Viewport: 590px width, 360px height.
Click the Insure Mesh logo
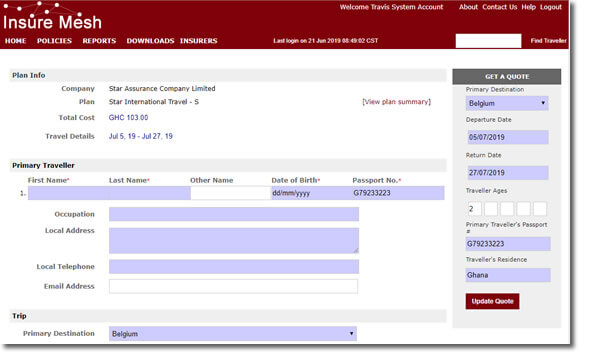click(52, 17)
